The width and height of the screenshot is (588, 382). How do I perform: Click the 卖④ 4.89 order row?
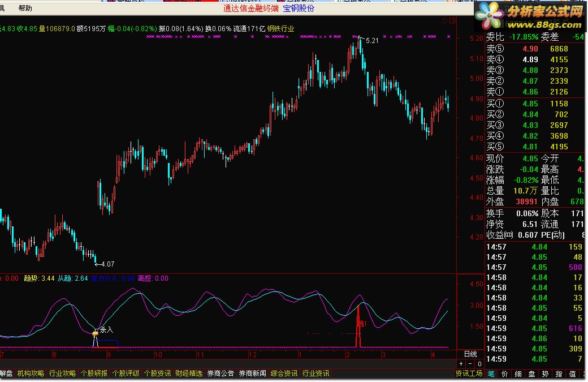(535, 59)
